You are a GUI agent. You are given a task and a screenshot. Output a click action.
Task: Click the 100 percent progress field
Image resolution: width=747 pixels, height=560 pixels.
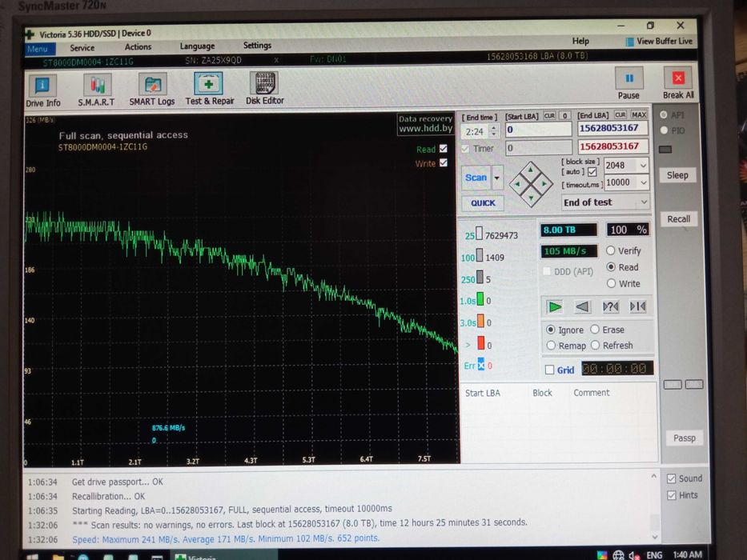(x=628, y=230)
